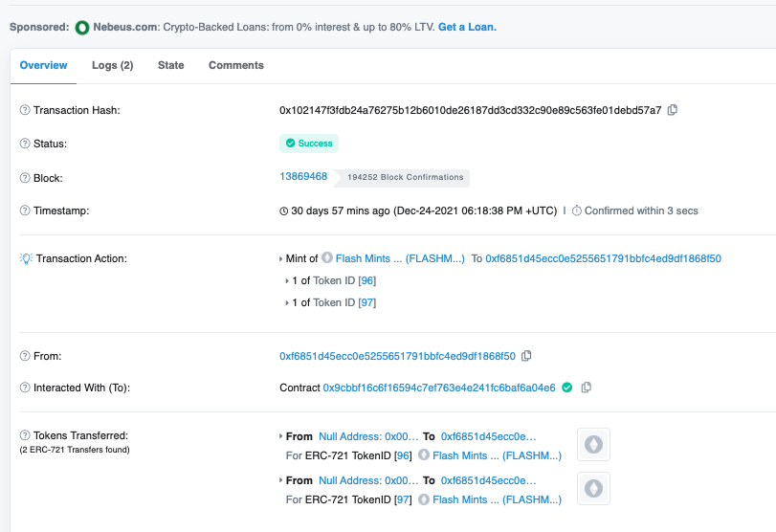Image resolution: width=776 pixels, height=532 pixels.
Task: Copy the From address icon
Action: point(526,356)
